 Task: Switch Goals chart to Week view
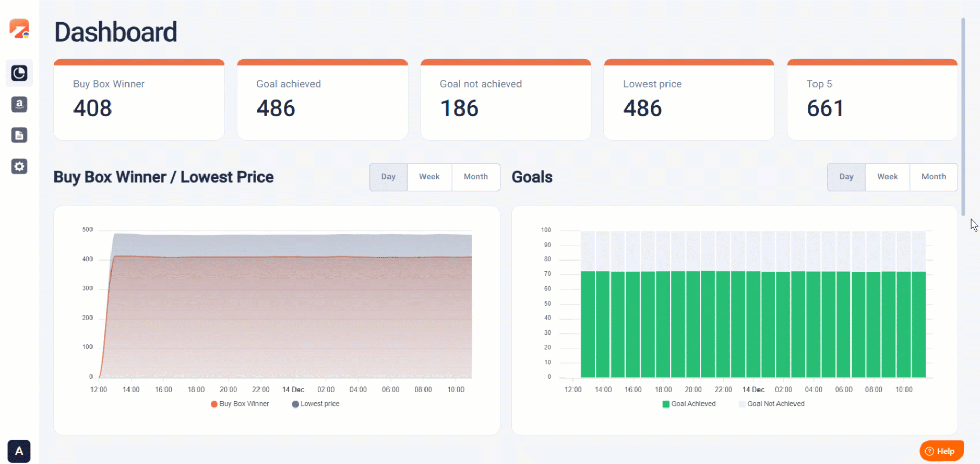pyautogui.click(x=887, y=177)
